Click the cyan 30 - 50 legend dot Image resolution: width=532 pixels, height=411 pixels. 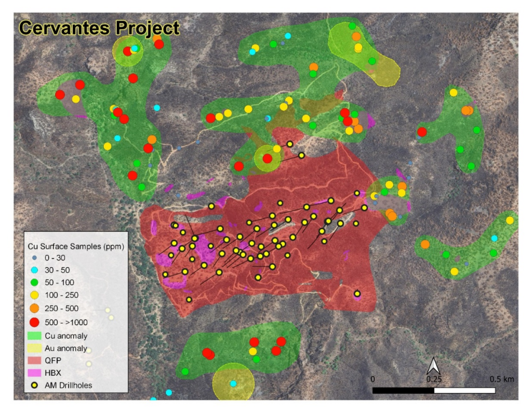click(x=35, y=270)
